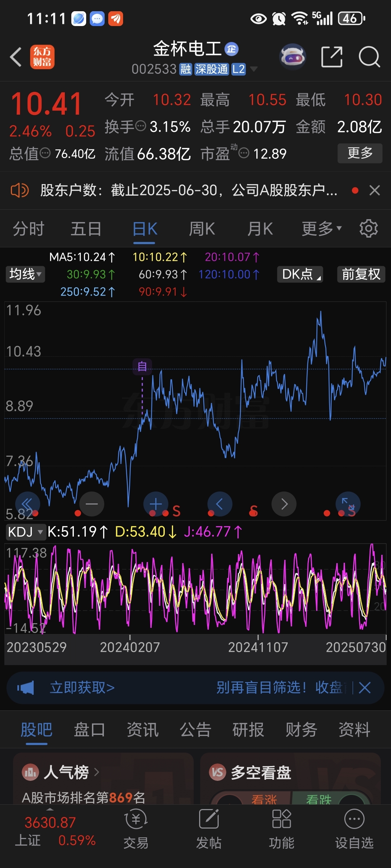The height and width of the screenshot is (868, 391).
Task: Tap the speaker announcement icon
Action: (x=20, y=190)
